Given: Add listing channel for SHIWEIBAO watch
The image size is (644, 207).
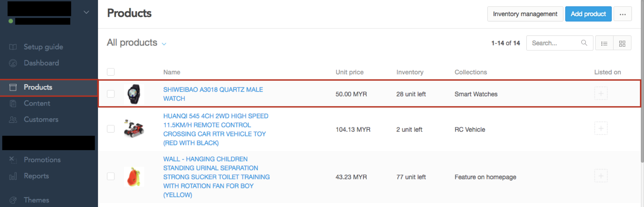Looking at the screenshot, I should tap(601, 94).
